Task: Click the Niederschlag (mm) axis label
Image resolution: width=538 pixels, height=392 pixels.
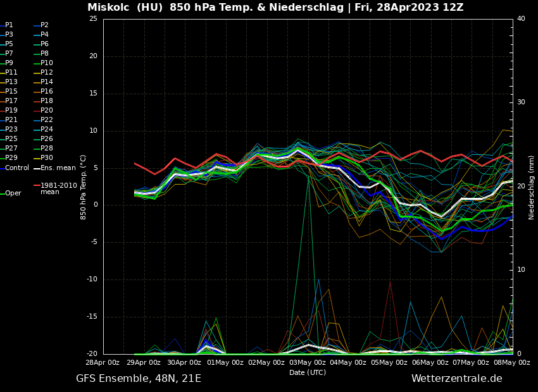Action: tap(532, 187)
